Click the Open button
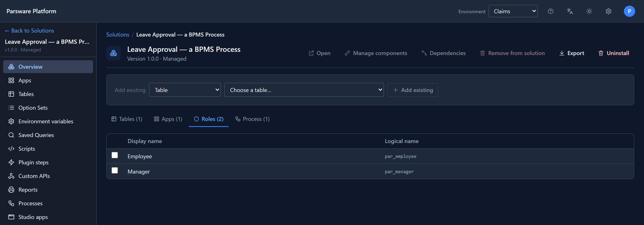644x225 pixels. (320, 53)
